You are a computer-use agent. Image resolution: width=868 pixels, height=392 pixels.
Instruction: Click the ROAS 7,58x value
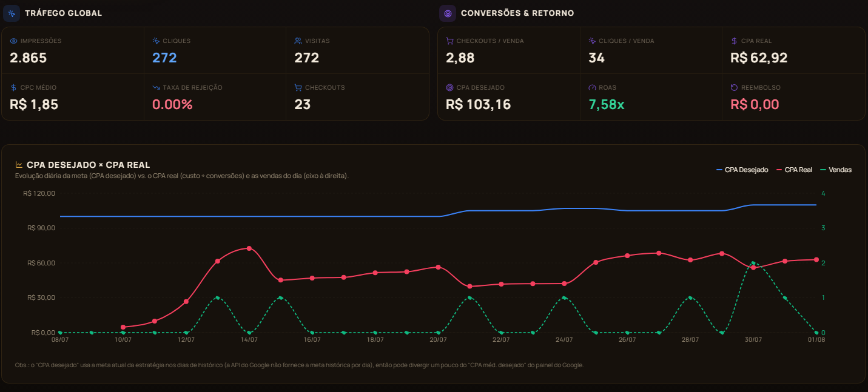(x=607, y=104)
